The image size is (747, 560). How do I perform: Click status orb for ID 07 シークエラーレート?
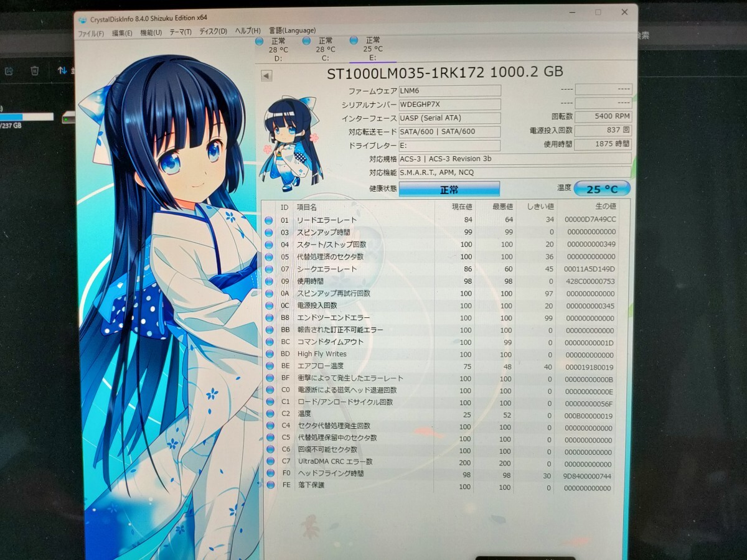click(x=269, y=269)
